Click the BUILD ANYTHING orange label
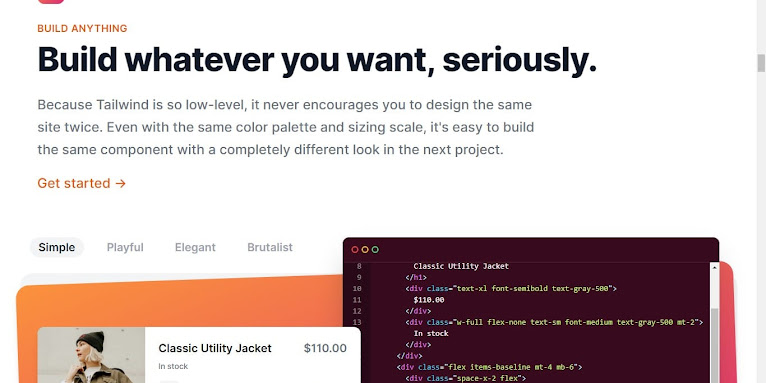766x383 pixels. point(82,28)
